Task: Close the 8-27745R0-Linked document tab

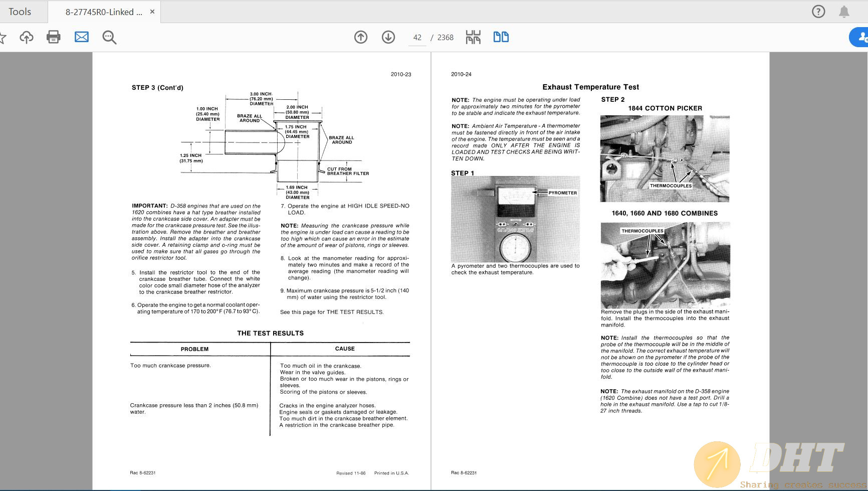Action: 152,12
